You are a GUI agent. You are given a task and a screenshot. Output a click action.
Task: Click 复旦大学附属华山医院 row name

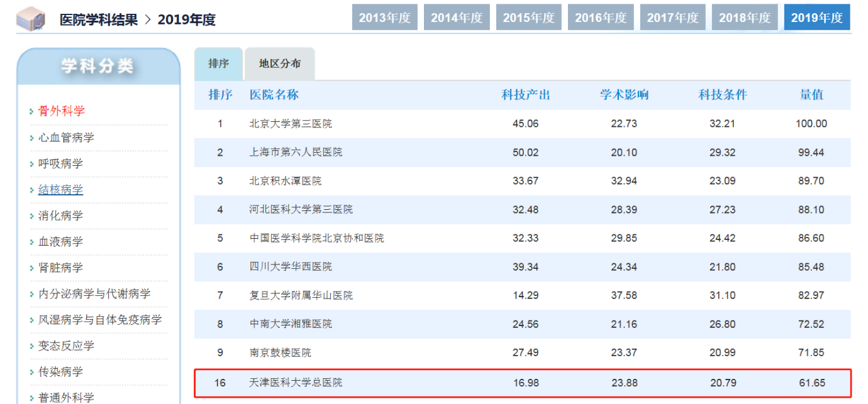click(x=301, y=295)
